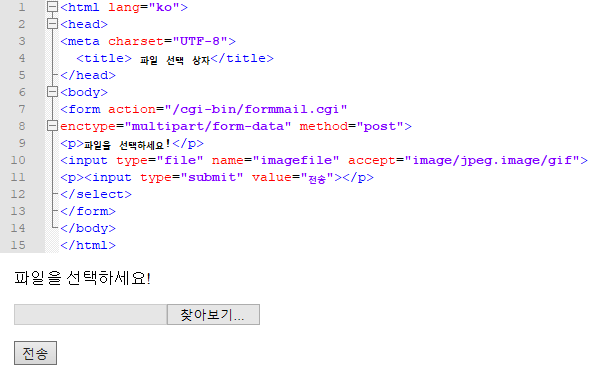Collapse the html tag fold on line 1
The height and width of the screenshot is (374, 595).
[52, 7]
